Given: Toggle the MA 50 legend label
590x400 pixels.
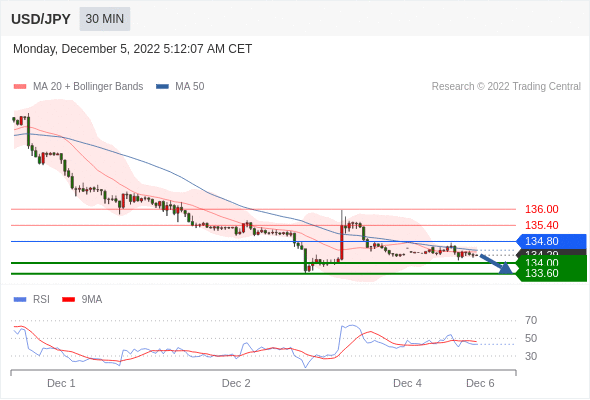Looking at the screenshot, I should [x=190, y=87].
